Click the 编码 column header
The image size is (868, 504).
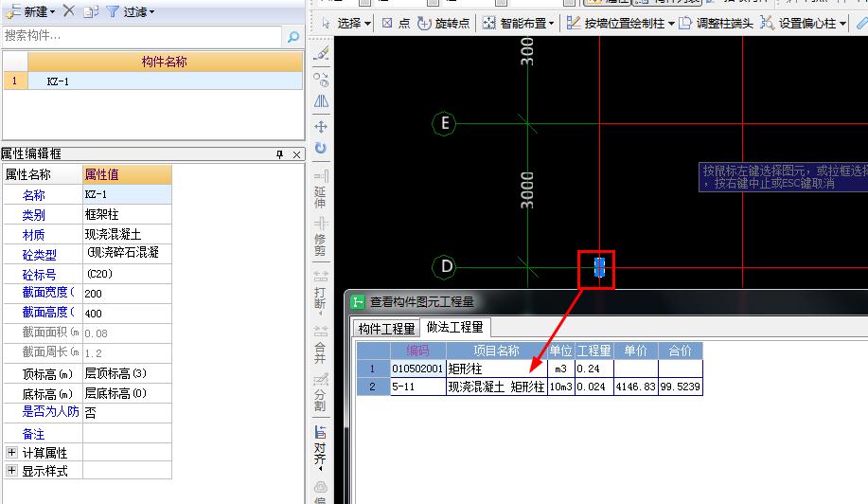point(418,351)
